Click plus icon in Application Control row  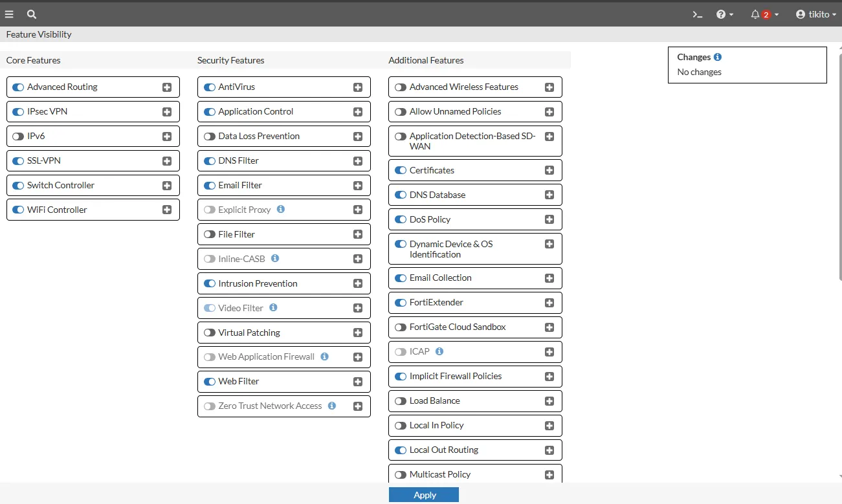tap(358, 112)
